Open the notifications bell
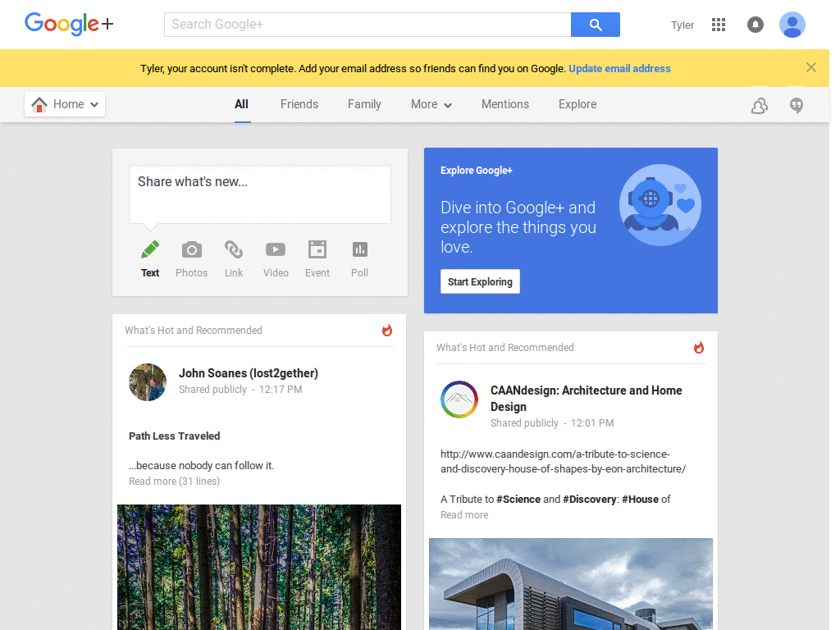Screen dimensions: 840x630 (755, 25)
